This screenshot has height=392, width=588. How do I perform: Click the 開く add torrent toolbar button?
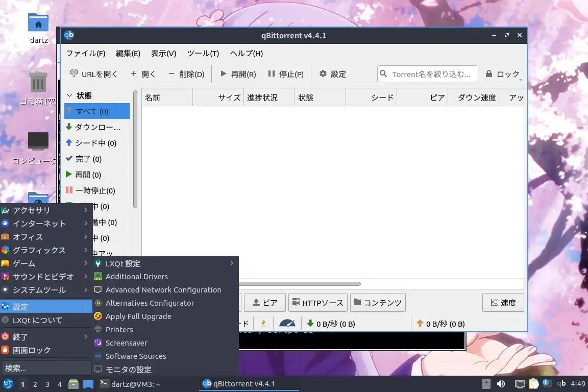pyautogui.click(x=143, y=74)
